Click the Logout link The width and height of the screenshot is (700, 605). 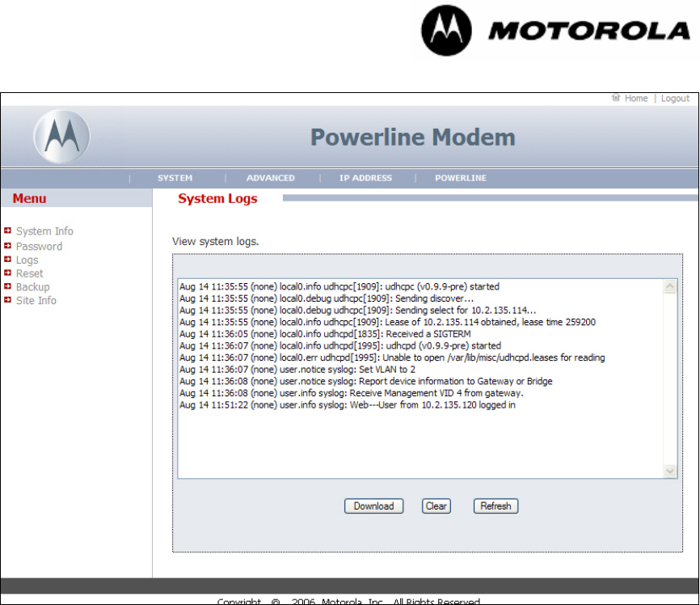675,99
